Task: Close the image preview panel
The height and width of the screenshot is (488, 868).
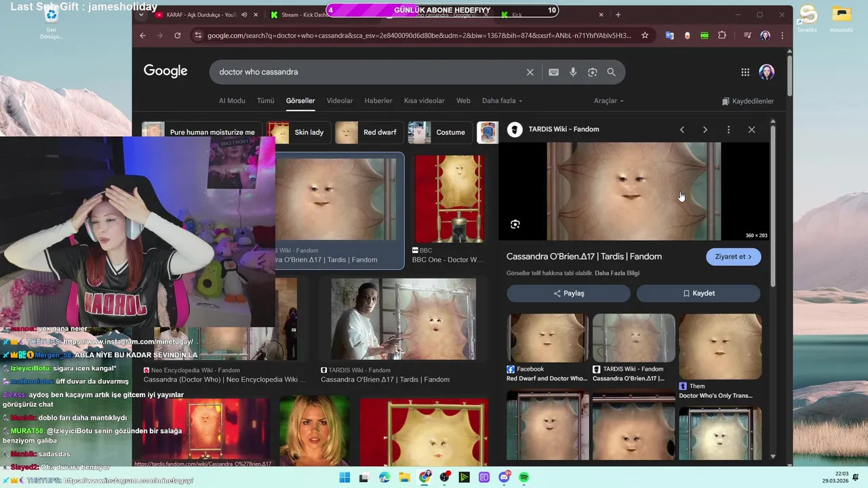Action: pyautogui.click(x=751, y=129)
